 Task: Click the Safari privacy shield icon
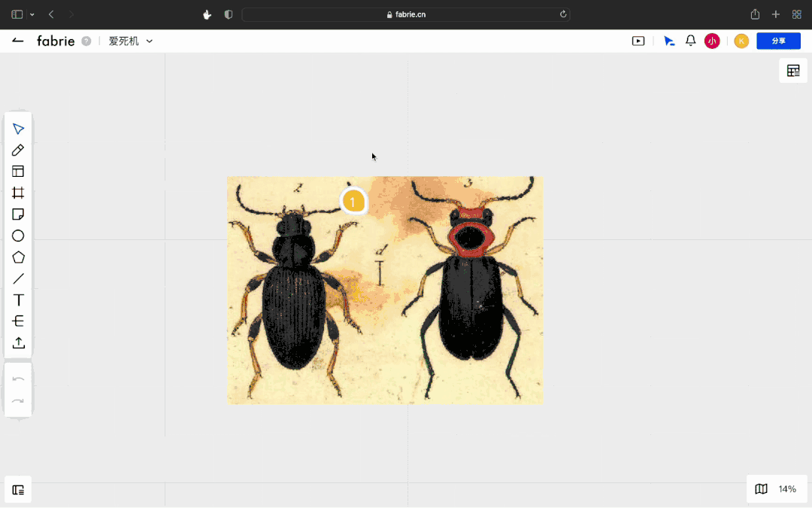click(x=229, y=14)
